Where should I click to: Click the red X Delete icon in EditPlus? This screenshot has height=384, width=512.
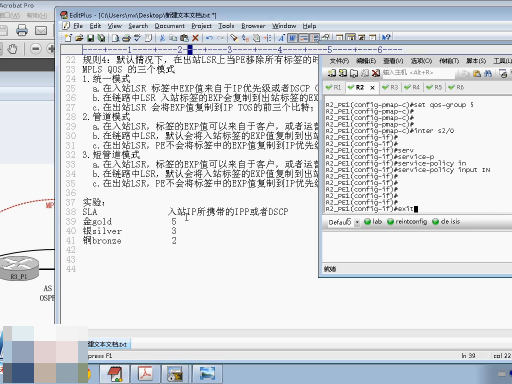[x=195, y=38]
